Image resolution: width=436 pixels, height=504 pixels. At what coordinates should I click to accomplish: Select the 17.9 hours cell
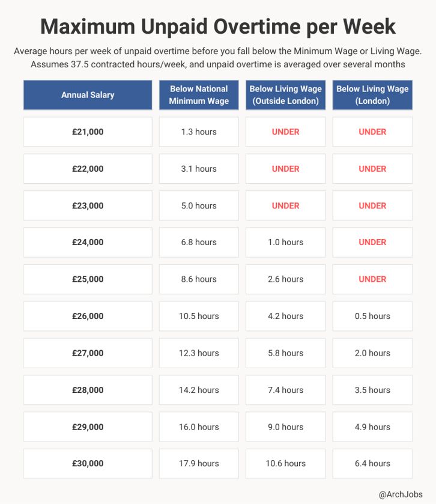[199, 463]
